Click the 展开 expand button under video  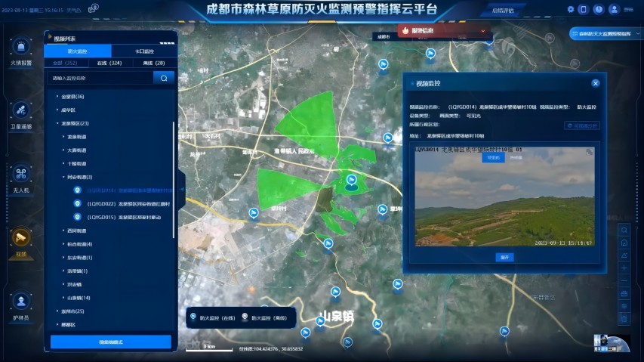coord(504,257)
